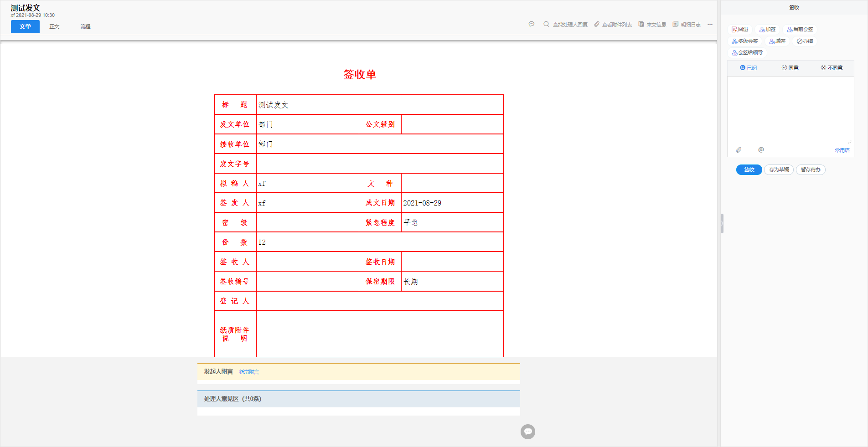Click the 测试发文 value in 标题 row
The height and width of the screenshot is (447, 868).
tap(274, 105)
